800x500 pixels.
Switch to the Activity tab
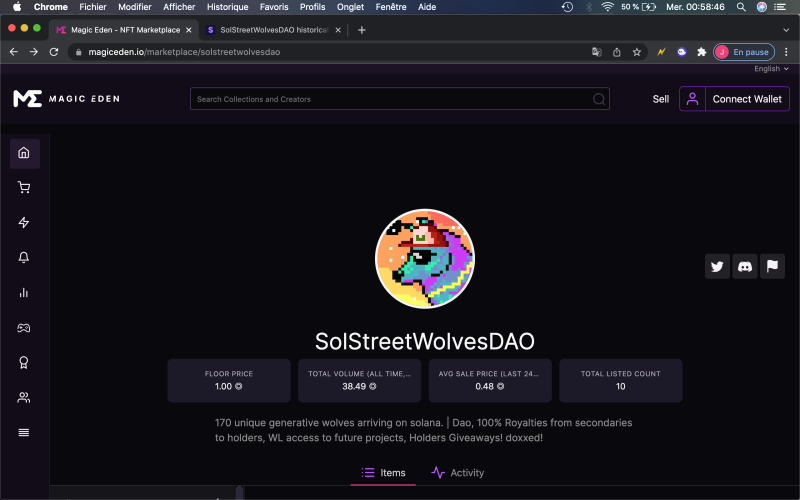[x=458, y=473]
